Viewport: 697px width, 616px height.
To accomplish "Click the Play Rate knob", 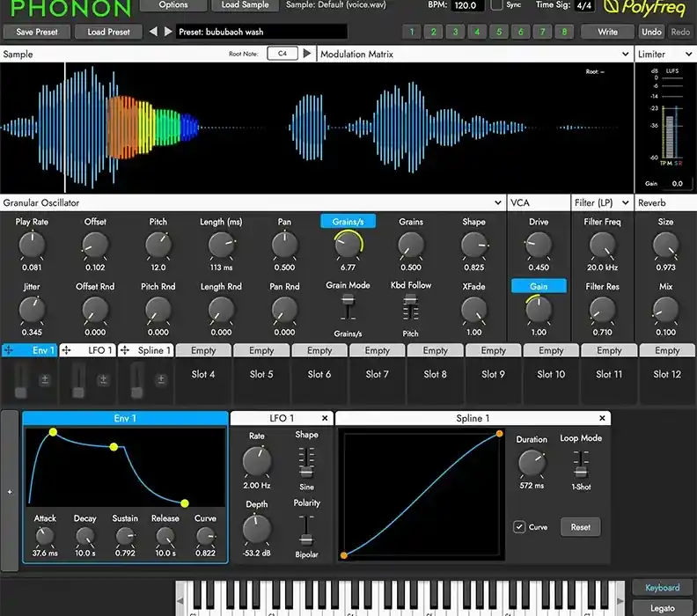I will [x=32, y=245].
